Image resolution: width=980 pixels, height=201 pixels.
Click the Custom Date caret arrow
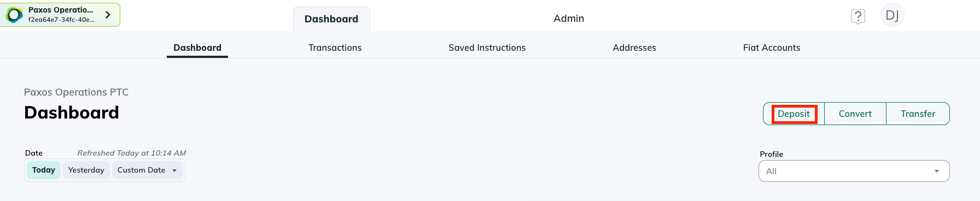click(174, 170)
